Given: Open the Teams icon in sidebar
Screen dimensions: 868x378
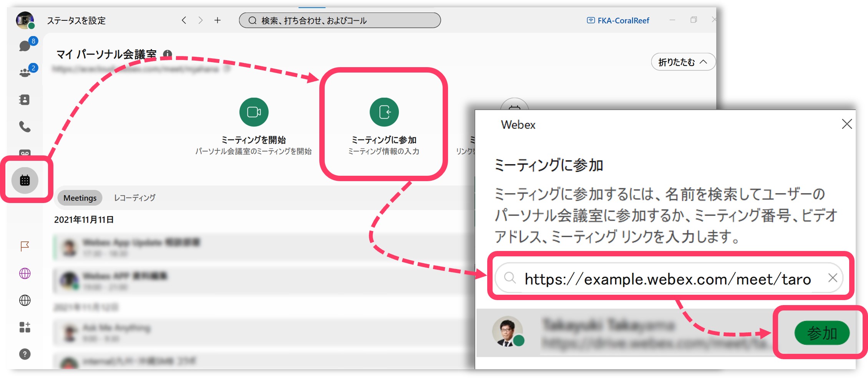Looking at the screenshot, I should click(x=25, y=73).
